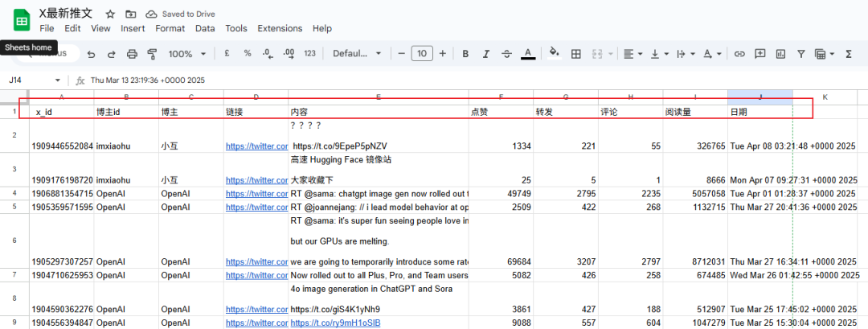Open the Data menu

point(205,28)
